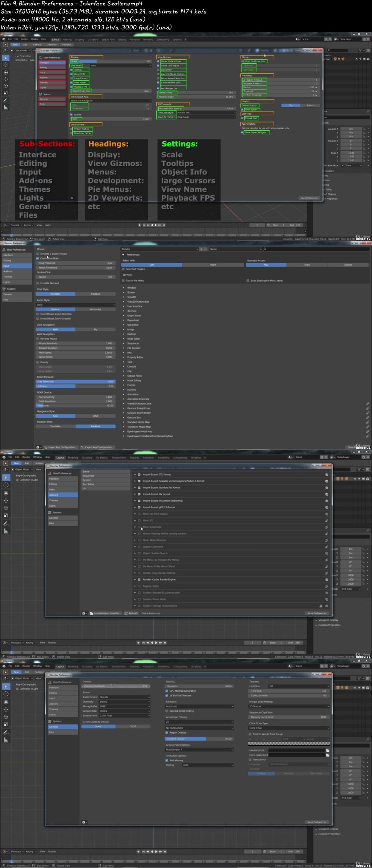Click Jump to End in the System General frame timeline
Screen dimensions: 372x868
pyautogui.click(x=165, y=851)
